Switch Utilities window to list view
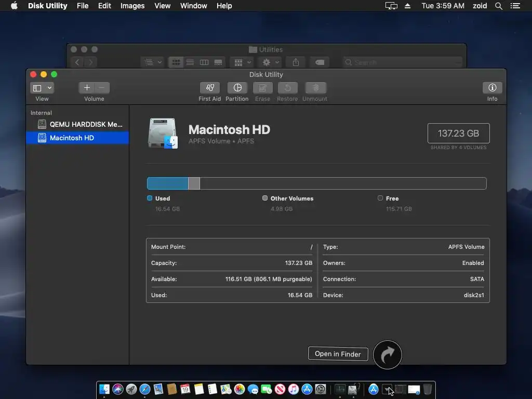 tap(190, 62)
